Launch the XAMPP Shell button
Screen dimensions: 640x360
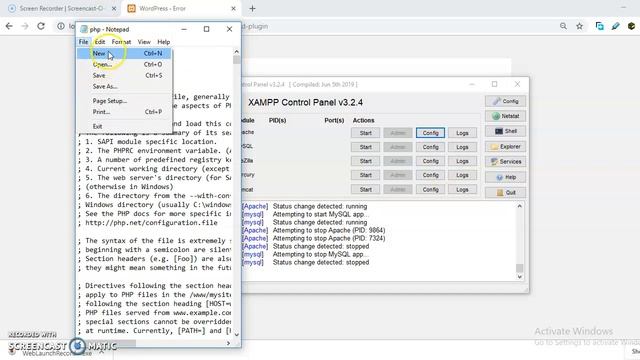point(505,131)
